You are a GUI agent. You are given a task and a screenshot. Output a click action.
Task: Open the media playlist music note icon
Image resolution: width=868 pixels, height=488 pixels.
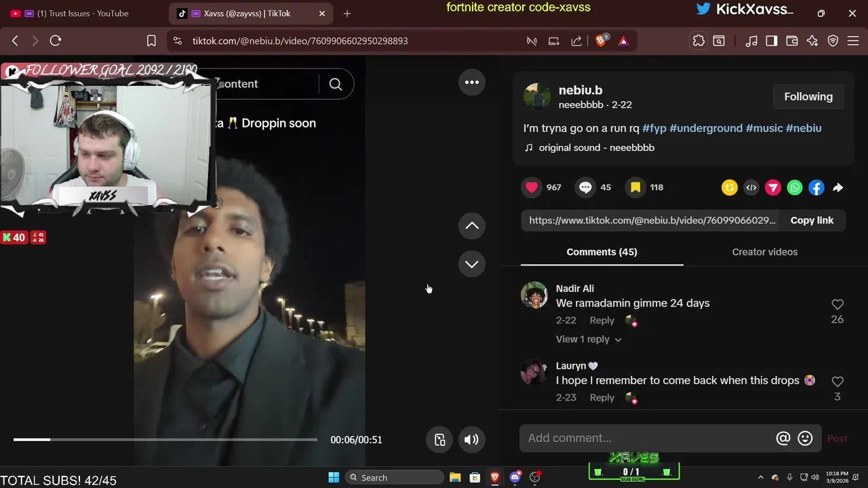tap(751, 41)
